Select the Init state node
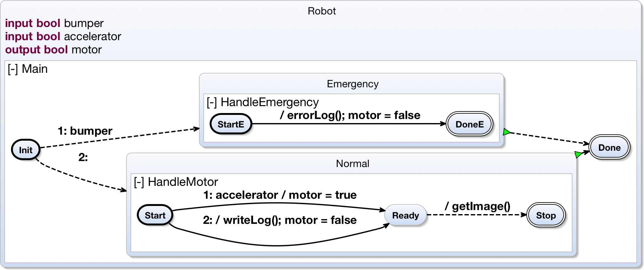This screenshot has height=270, width=644. coord(26,150)
